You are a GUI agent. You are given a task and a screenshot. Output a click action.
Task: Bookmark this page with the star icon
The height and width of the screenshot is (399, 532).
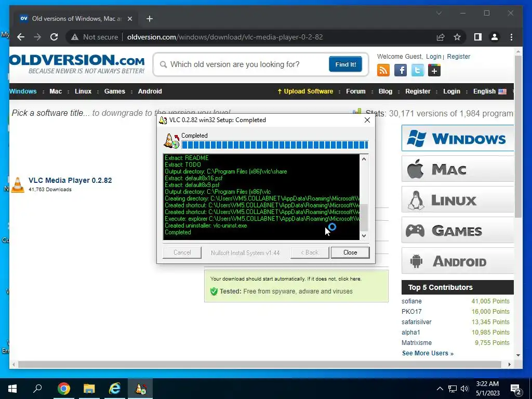(x=457, y=37)
